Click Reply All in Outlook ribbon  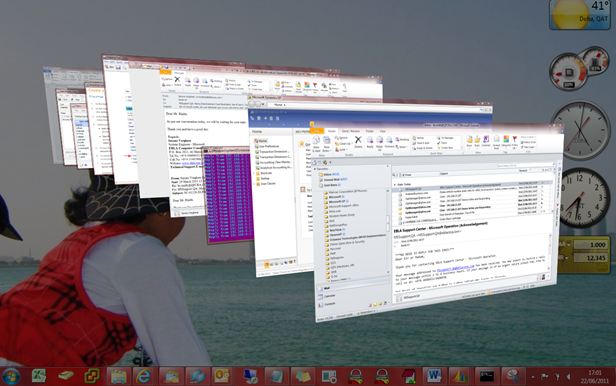click(380, 142)
